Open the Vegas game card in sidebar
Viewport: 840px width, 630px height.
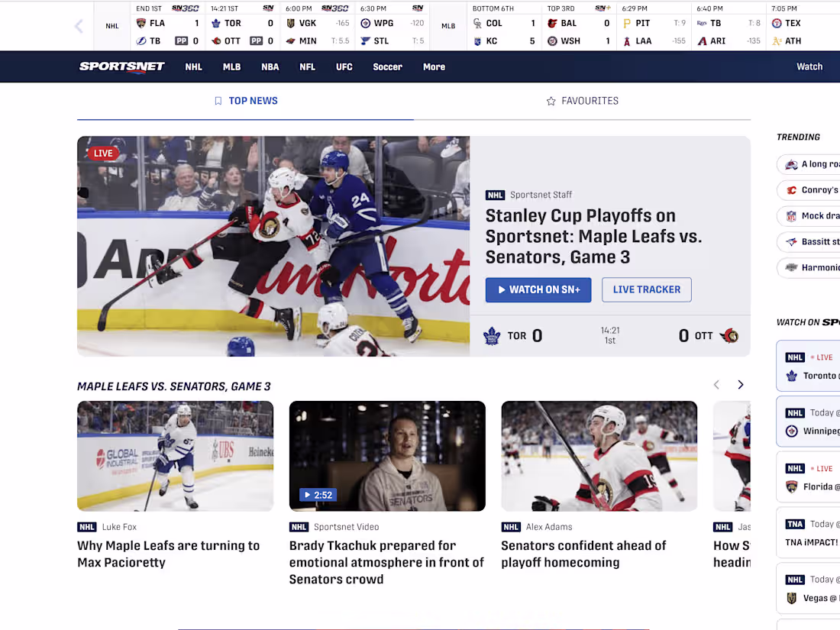pyautogui.click(x=809, y=588)
